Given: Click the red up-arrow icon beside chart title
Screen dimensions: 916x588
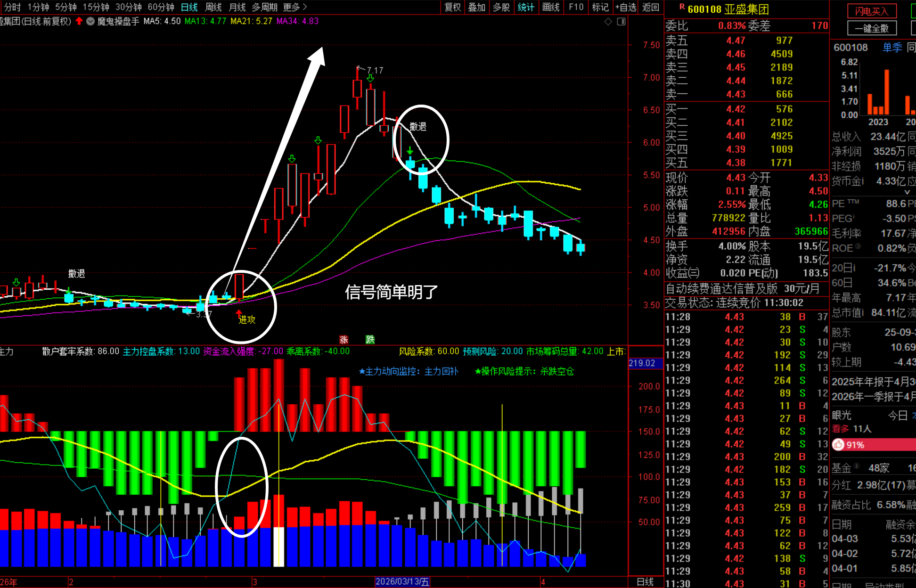Looking at the screenshot, I should (x=79, y=21).
